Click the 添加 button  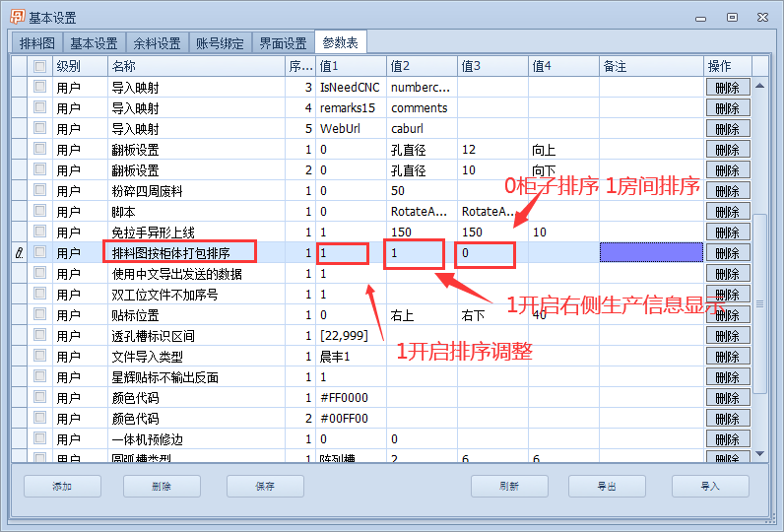62,486
